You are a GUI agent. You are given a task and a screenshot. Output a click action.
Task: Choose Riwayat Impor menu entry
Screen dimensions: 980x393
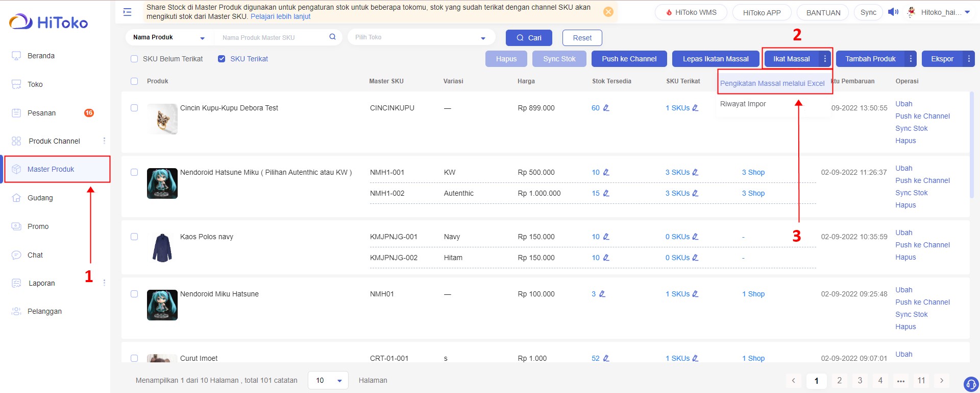tap(743, 104)
